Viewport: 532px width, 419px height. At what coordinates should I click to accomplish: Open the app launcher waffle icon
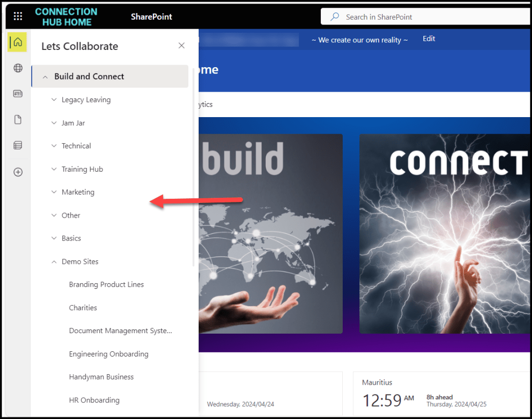tap(18, 16)
